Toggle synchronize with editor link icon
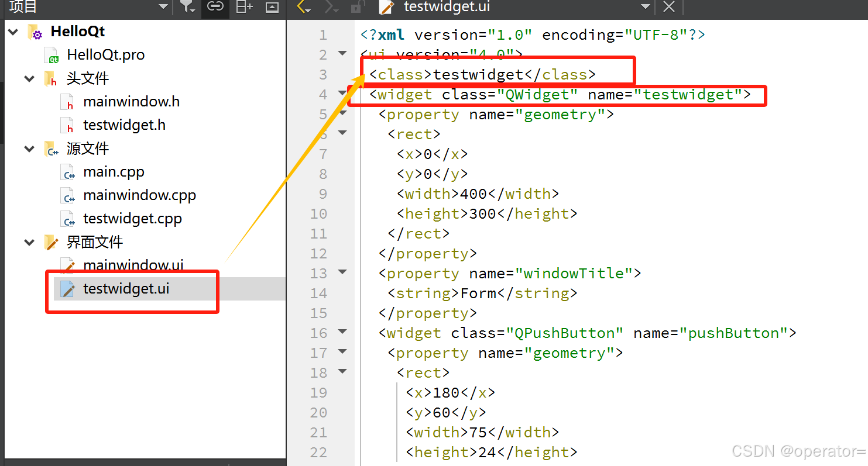This screenshot has width=868, height=466. [x=215, y=6]
